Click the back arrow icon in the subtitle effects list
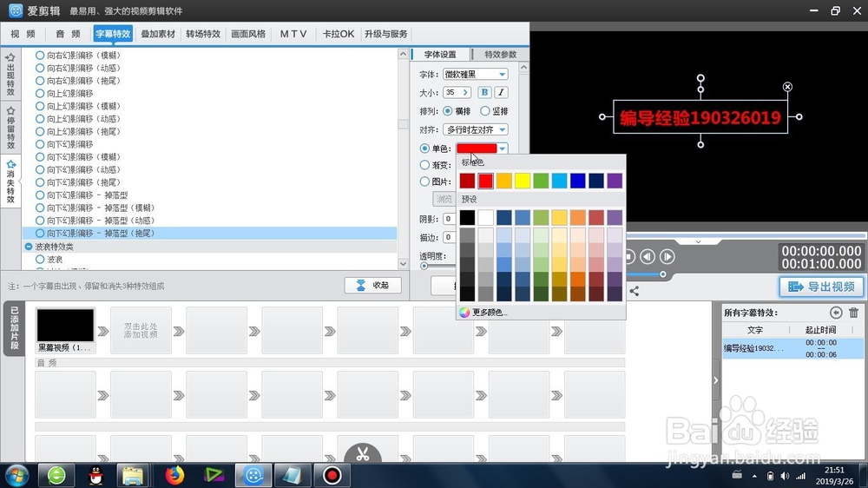 (x=836, y=313)
